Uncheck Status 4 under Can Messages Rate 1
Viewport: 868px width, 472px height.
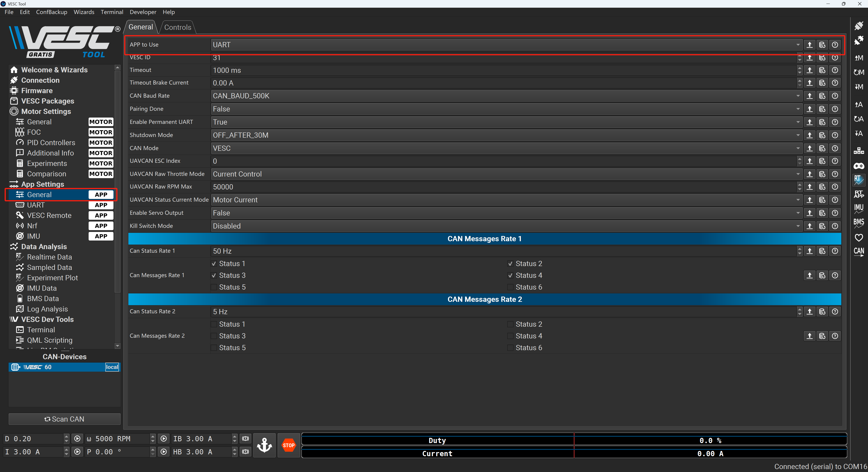pyautogui.click(x=510, y=276)
